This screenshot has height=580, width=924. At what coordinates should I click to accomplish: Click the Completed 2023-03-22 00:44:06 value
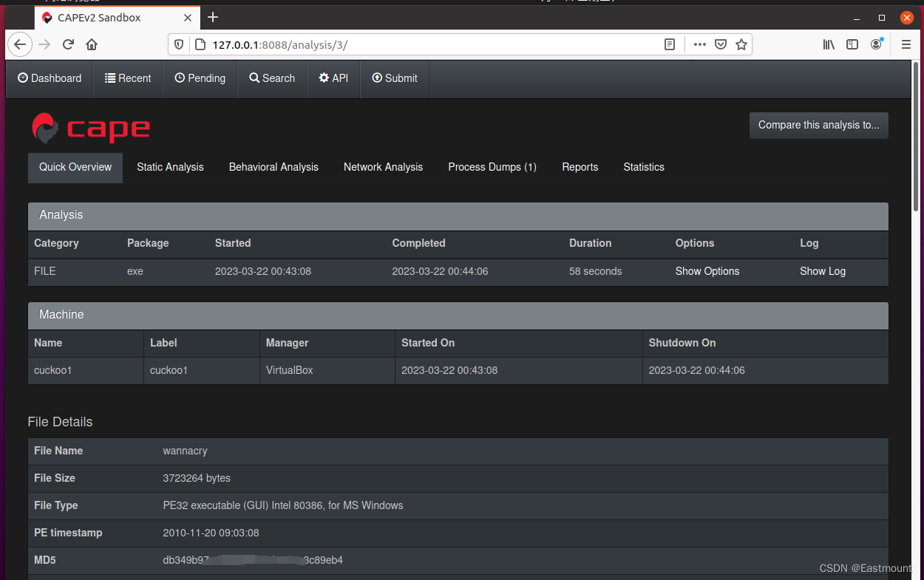coord(440,271)
